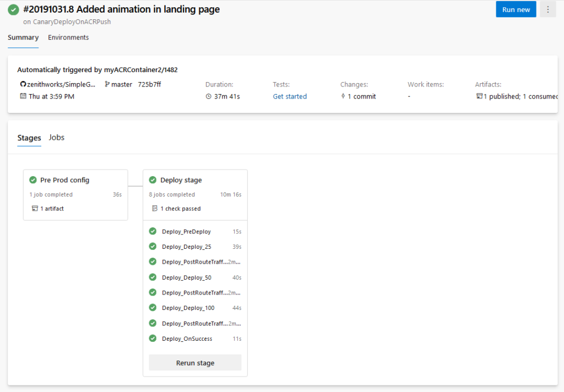Screen dimensions: 564x392
Task: Click the master branch icon
Action: point(107,84)
